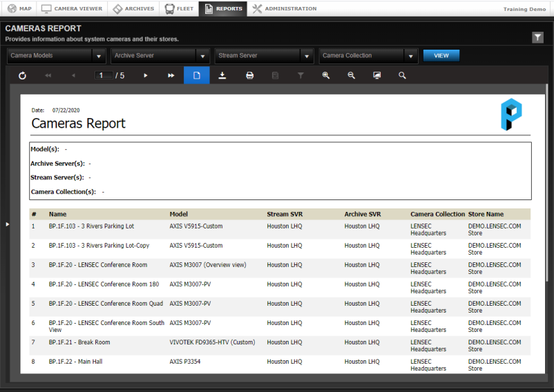Go to the previous report page
This screenshot has height=392, width=554.
[73, 75]
